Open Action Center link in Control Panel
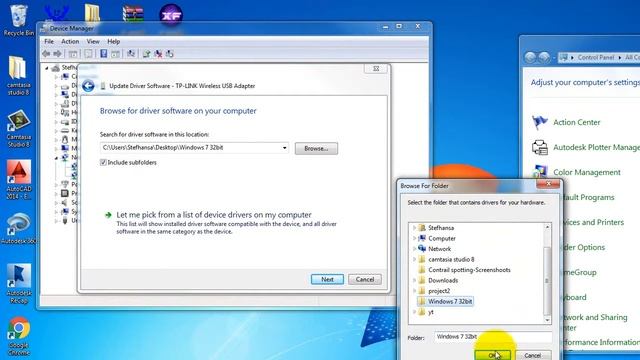 (576, 122)
